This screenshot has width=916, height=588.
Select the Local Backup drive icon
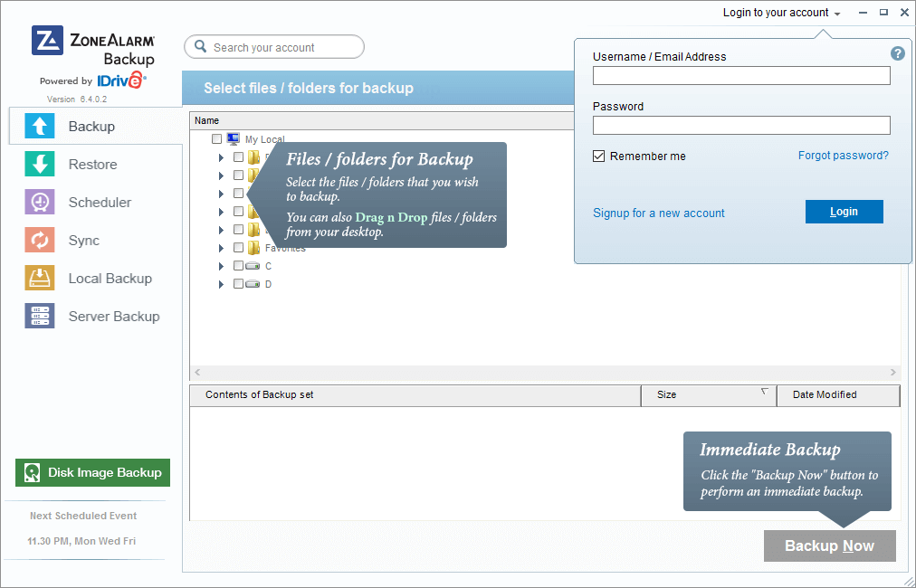coord(40,279)
